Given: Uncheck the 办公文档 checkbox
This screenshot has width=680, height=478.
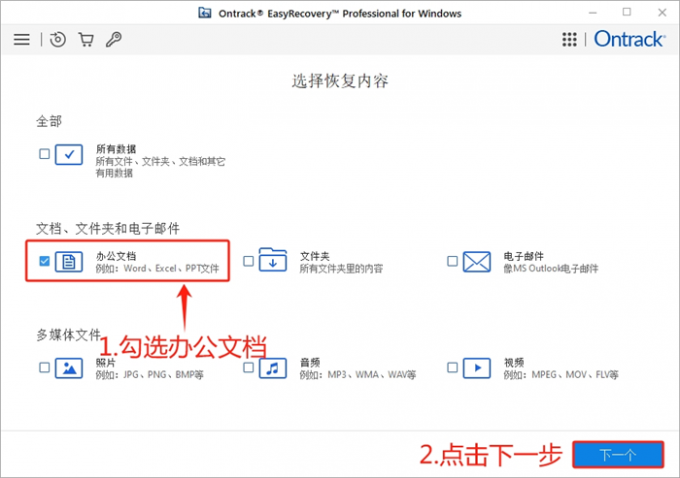Looking at the screenshot, I should click(44, 261).
